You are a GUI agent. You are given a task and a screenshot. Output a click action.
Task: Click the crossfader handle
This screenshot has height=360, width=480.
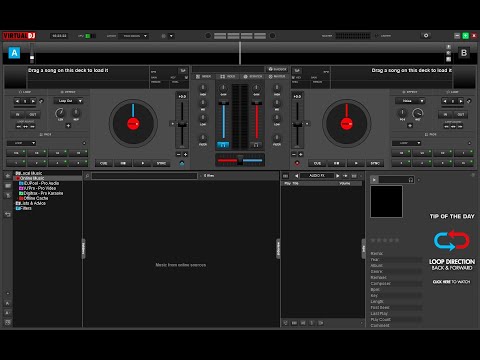(x=240, y=160)
